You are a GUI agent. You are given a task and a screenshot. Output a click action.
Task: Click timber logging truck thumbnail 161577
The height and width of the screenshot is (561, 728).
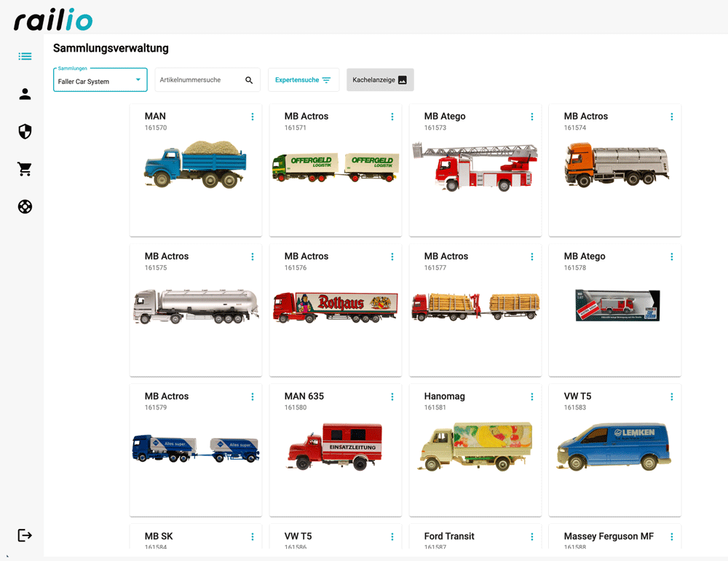click(x=475, y=307)
